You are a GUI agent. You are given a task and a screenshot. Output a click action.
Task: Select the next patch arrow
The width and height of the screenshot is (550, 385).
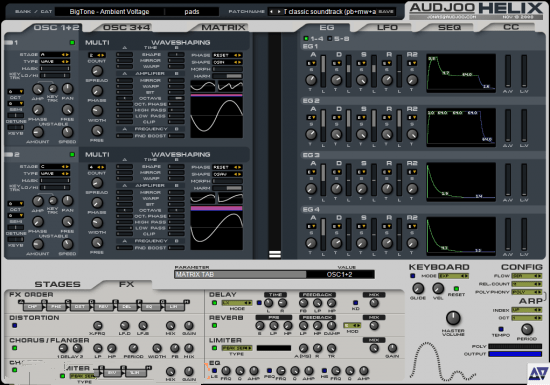click(279, 12)
